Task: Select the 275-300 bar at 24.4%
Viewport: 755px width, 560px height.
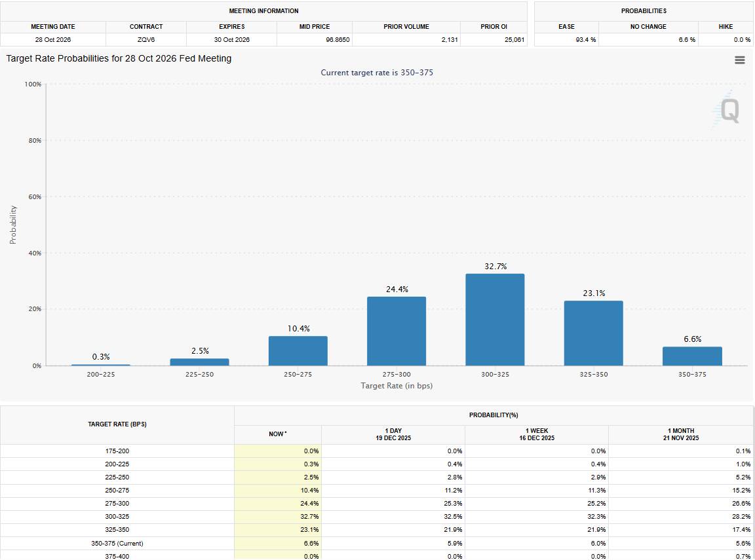Action: coord(396,331)
